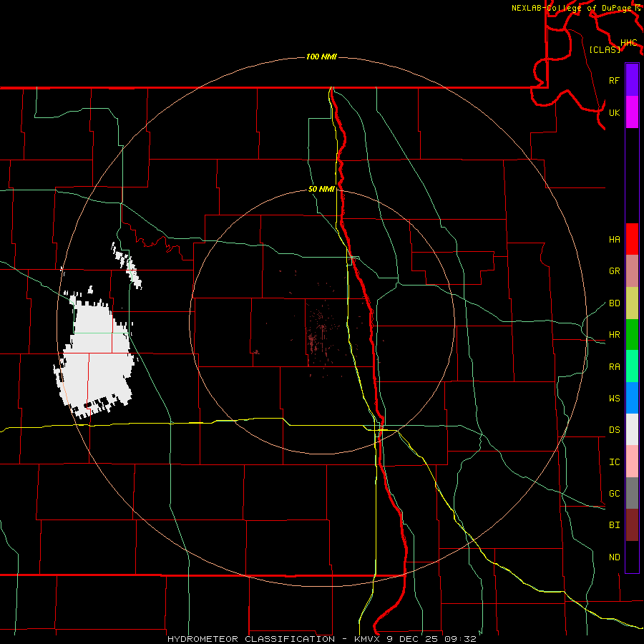Click the BD legend label text

click(615, 303)
